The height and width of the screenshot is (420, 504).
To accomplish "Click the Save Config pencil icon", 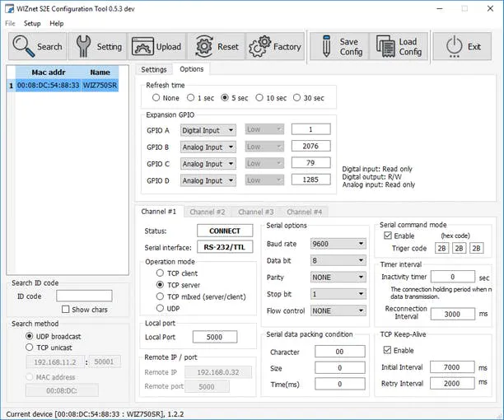I will click(326, 47).
